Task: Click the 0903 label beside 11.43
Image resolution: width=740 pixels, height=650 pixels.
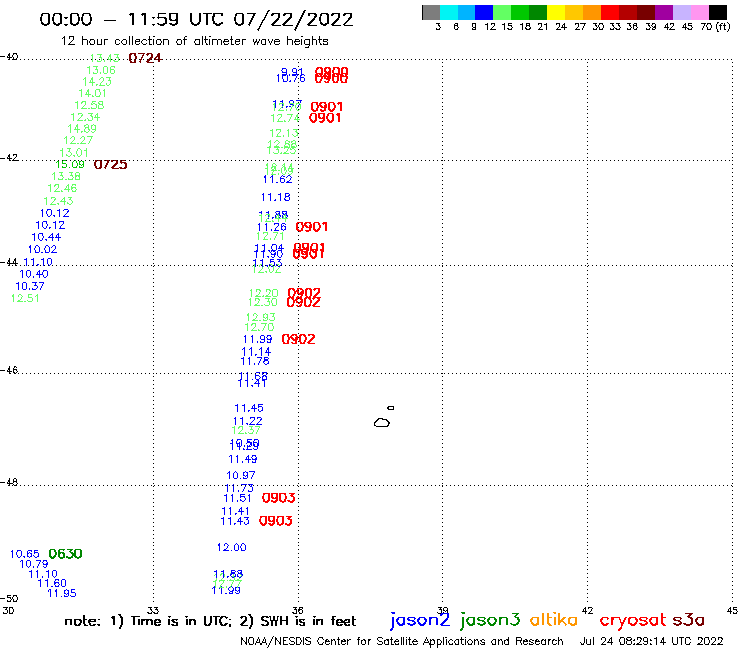Action: [276, 521]
